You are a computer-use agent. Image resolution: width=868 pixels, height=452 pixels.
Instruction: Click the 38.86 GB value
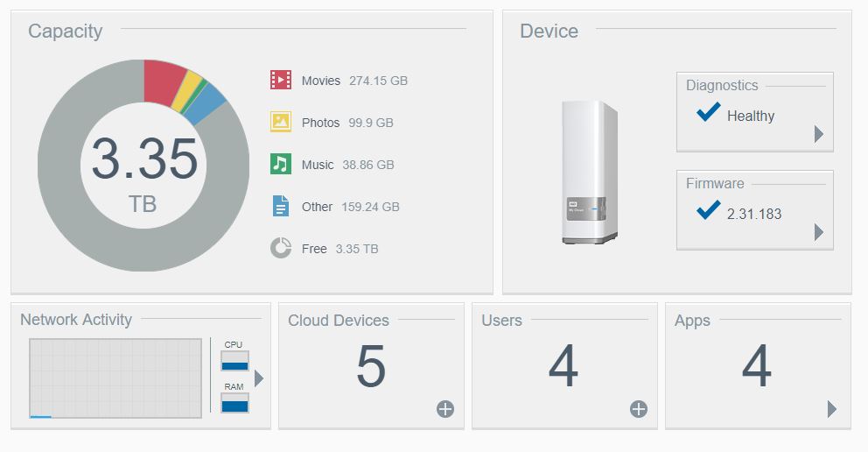click(368, 165)
